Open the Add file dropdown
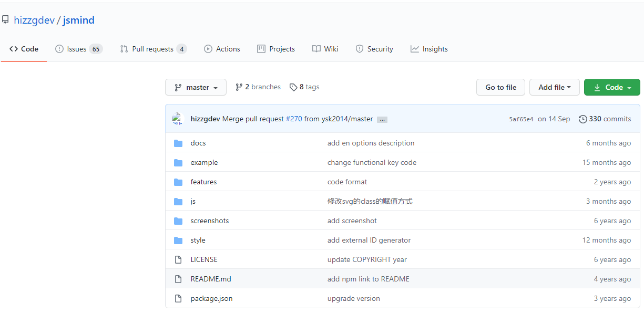Viewport: 644px width, 314px height. pyautogui.click(x=555, y=87)
